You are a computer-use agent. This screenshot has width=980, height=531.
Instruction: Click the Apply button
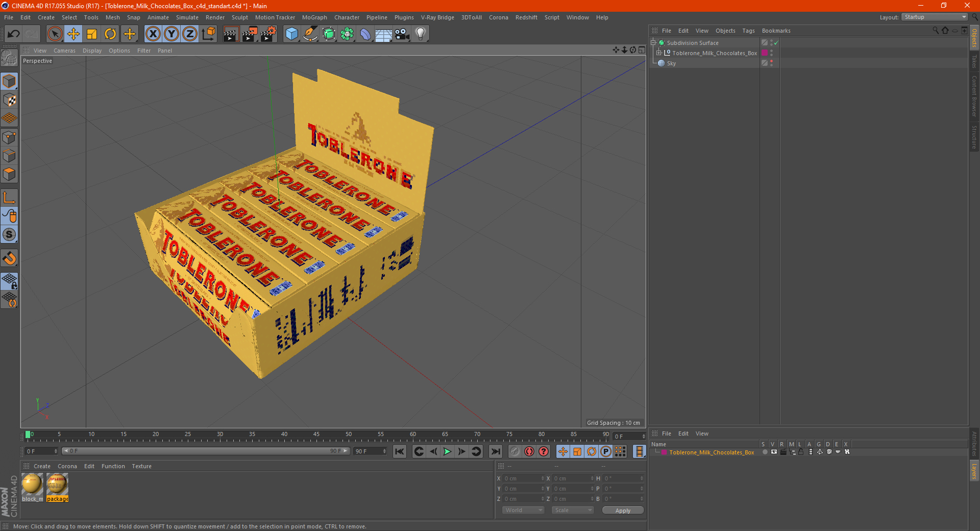pos(623,511)
